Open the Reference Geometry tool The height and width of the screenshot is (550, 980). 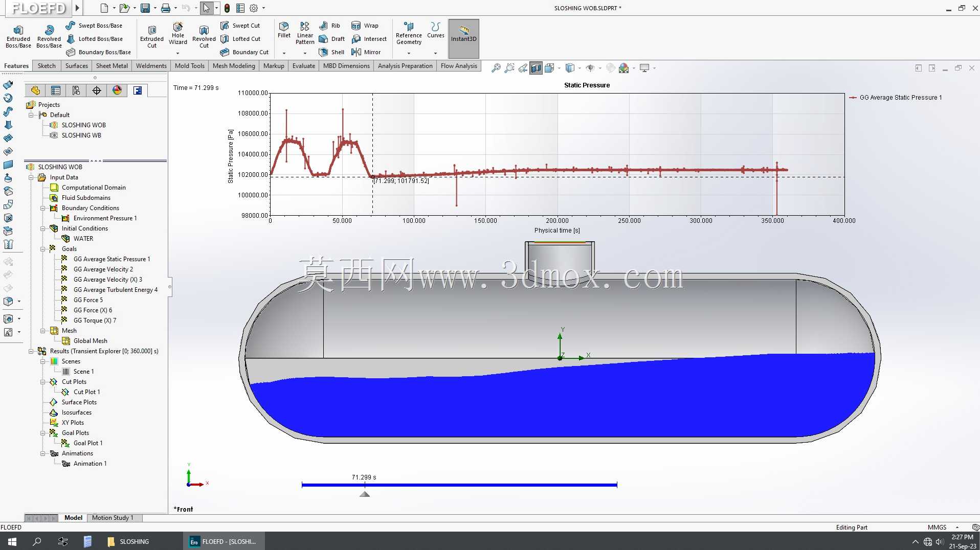409,33
